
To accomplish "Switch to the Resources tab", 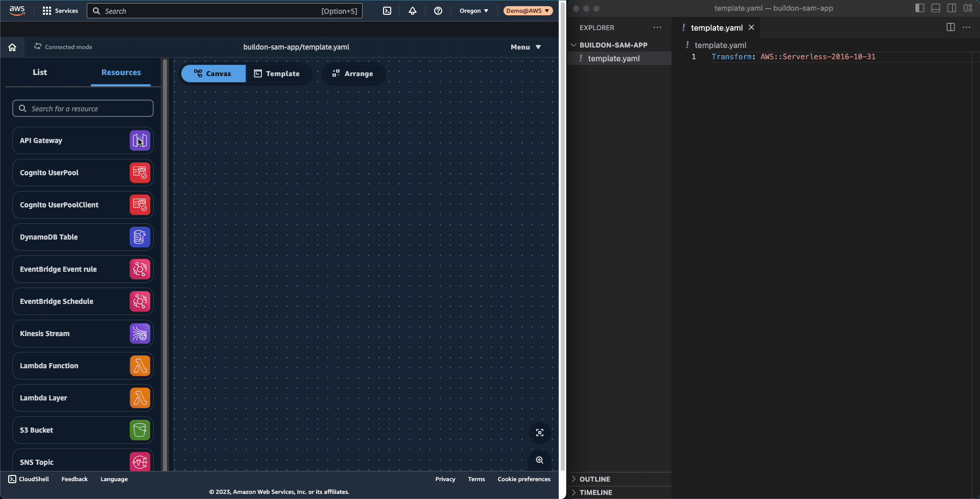I will [x=121, y=73].
